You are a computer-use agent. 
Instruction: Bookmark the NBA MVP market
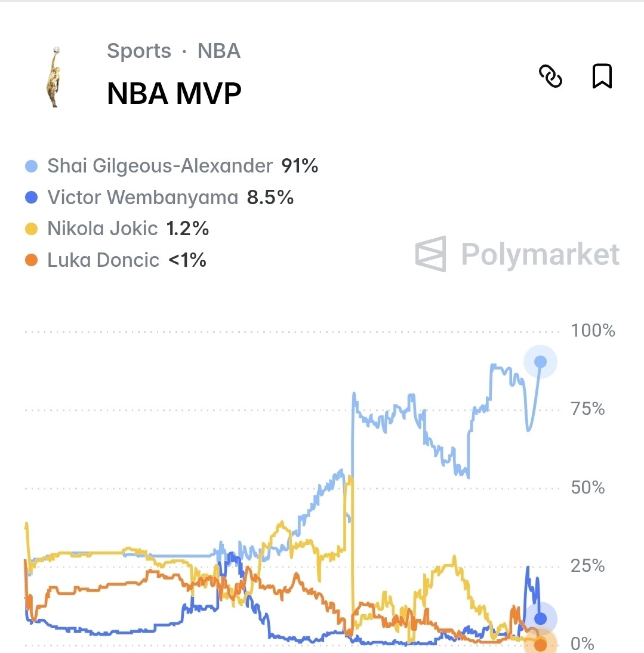tap(602, 76)
